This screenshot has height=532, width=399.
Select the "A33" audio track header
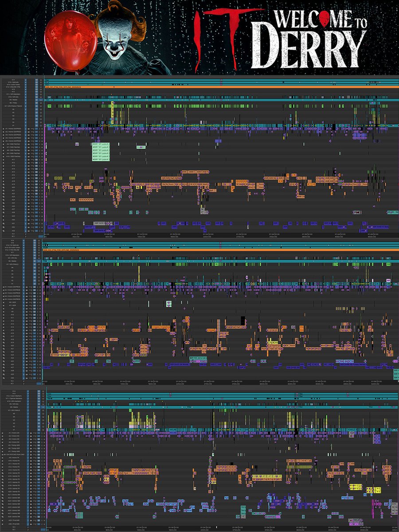point(13,231)
